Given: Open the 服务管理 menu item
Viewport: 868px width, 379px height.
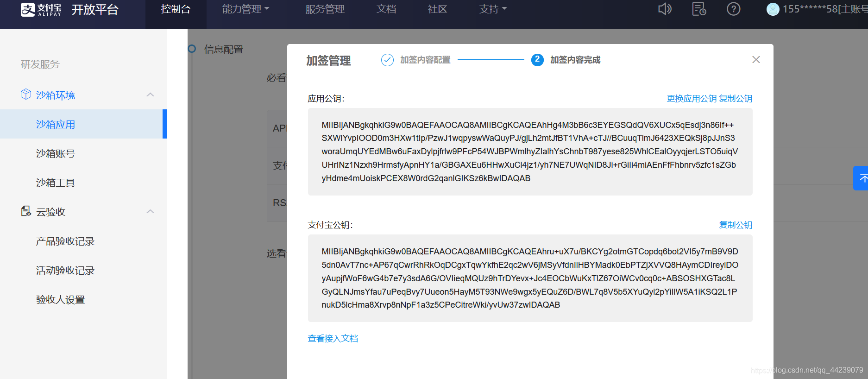Looking at the screenshot, I should coord(325,9).
